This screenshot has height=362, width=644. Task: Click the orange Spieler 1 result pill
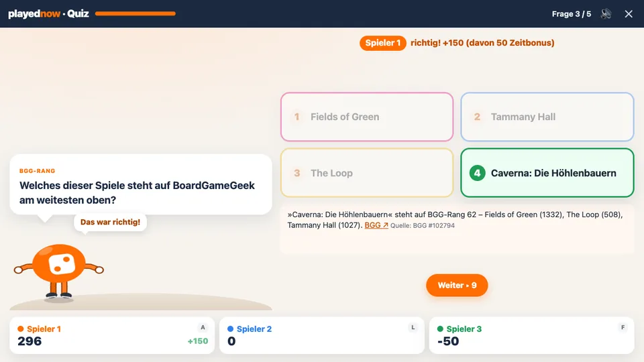click(x=383, y=43)
